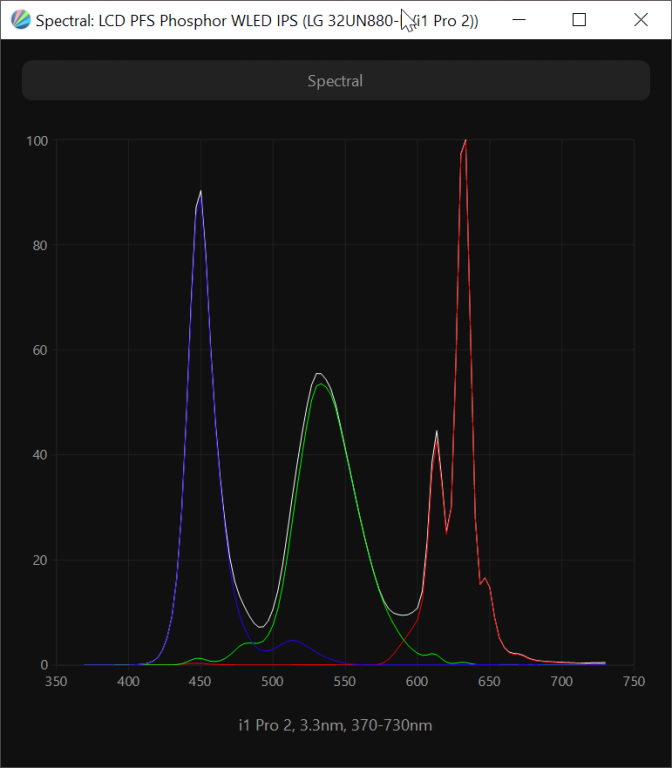Viewport: 672px width, 768px height.
Task: Click the 0 label on the y-axis
Action: point(44,665)
